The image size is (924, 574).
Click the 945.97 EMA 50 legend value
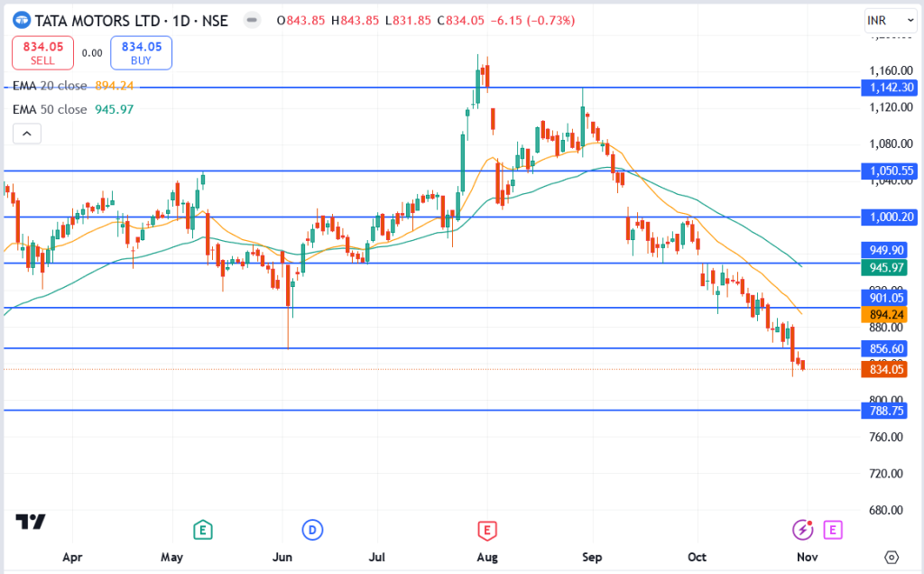115,109
